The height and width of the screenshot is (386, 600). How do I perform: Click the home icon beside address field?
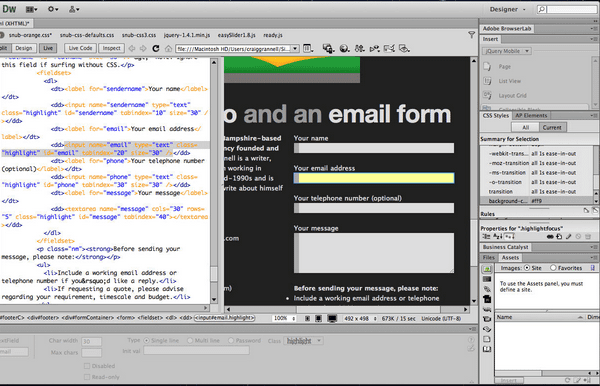168,49
